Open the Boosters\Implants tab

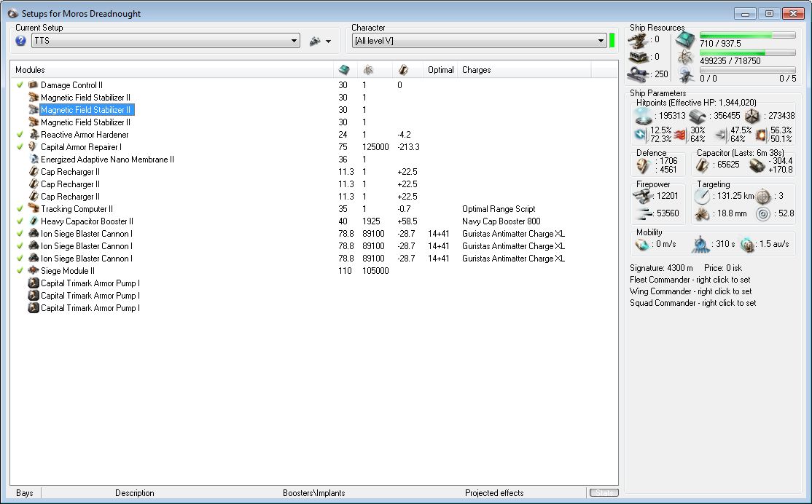314,493
